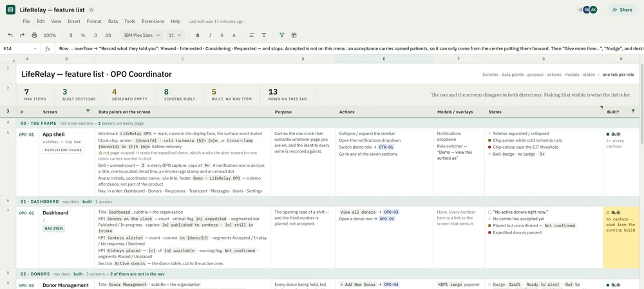The height and width of the screenshot is (289, 644).
Task: Open the Format menu
Action: point(94,21)
